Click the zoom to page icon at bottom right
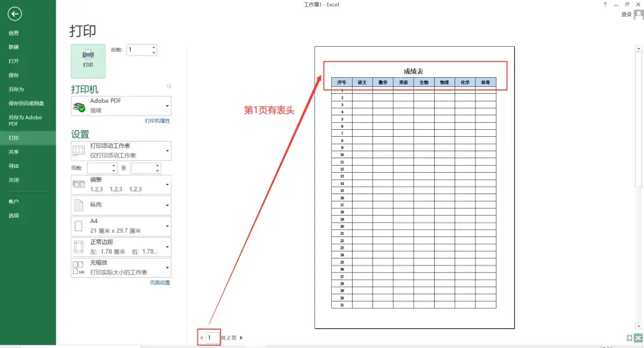Image resolution: width=644 pixels, height=348 pixels. coord(638,338)
